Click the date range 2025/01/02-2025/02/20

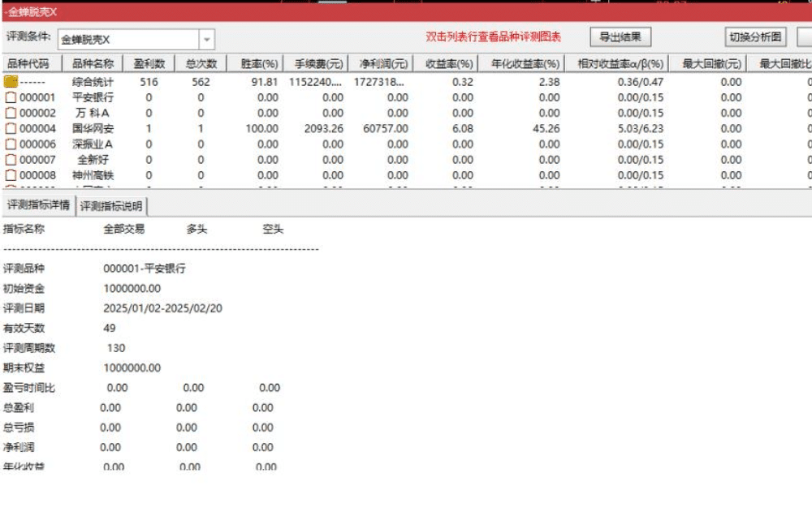pos(162,308)
